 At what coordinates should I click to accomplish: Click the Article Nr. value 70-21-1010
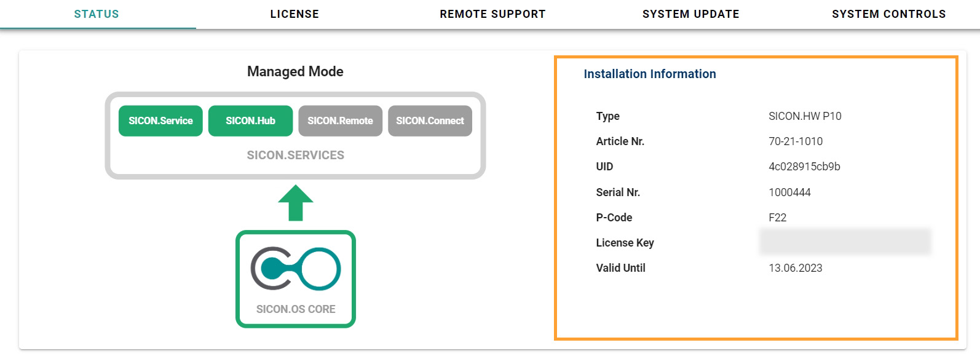click(x=795, y=141)
